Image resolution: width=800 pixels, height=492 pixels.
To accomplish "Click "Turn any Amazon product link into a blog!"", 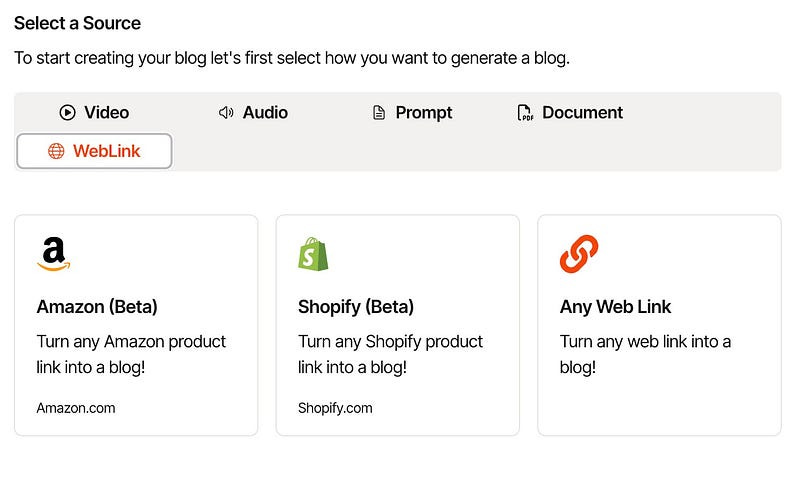I will click(131, 354).
